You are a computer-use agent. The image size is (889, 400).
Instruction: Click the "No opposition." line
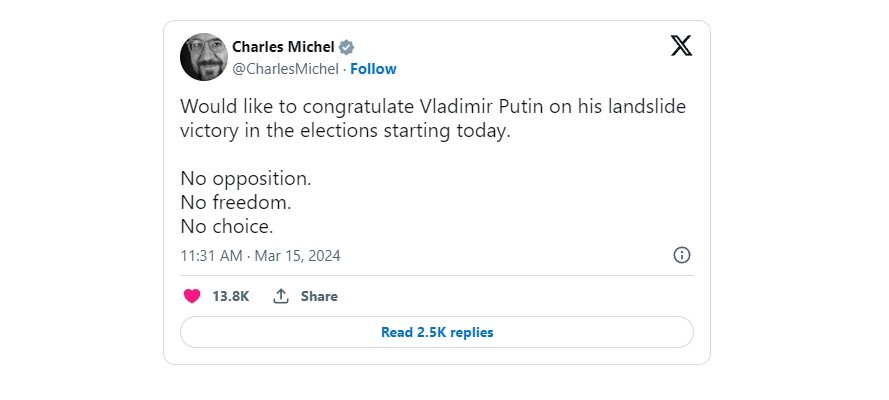point(246,179)
